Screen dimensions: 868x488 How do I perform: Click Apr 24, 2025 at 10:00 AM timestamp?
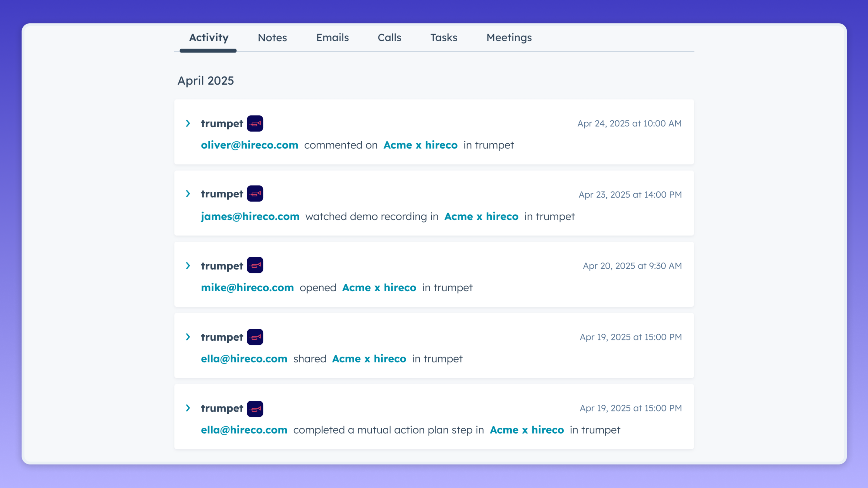pos(629,124)
